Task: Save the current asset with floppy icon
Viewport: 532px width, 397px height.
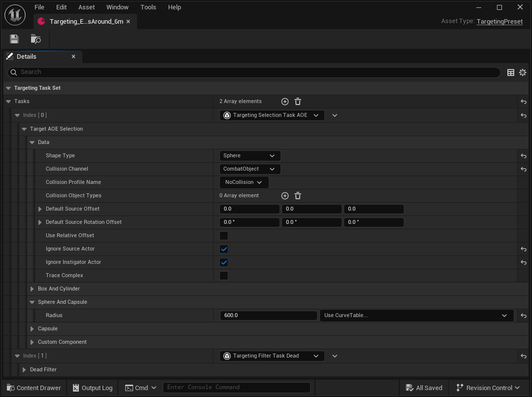Action: [x=14, y=39]
